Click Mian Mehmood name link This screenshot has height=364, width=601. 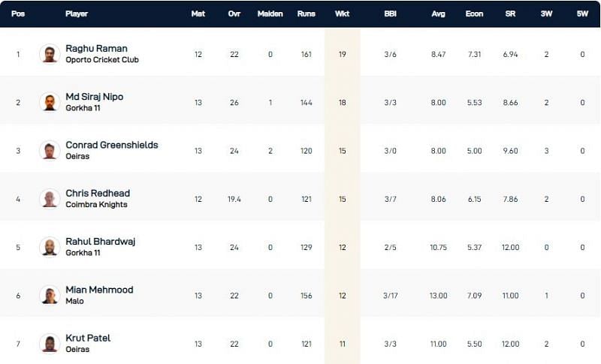[x=98, y=290]
